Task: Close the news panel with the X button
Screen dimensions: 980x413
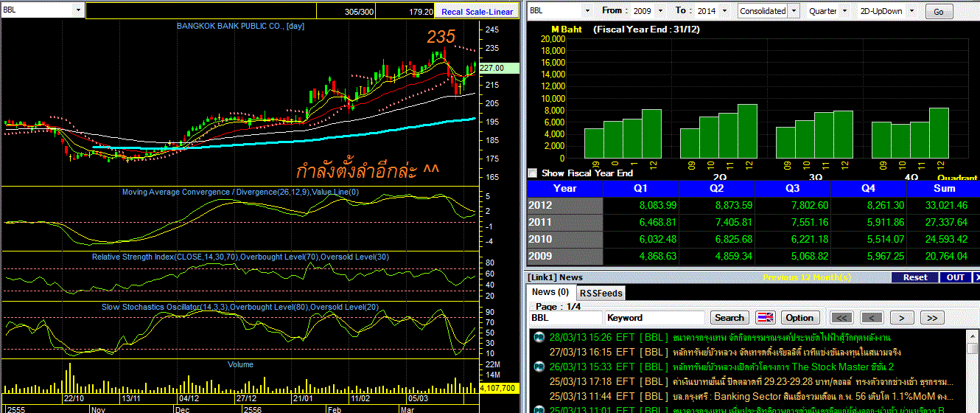Action: (976, 277)
